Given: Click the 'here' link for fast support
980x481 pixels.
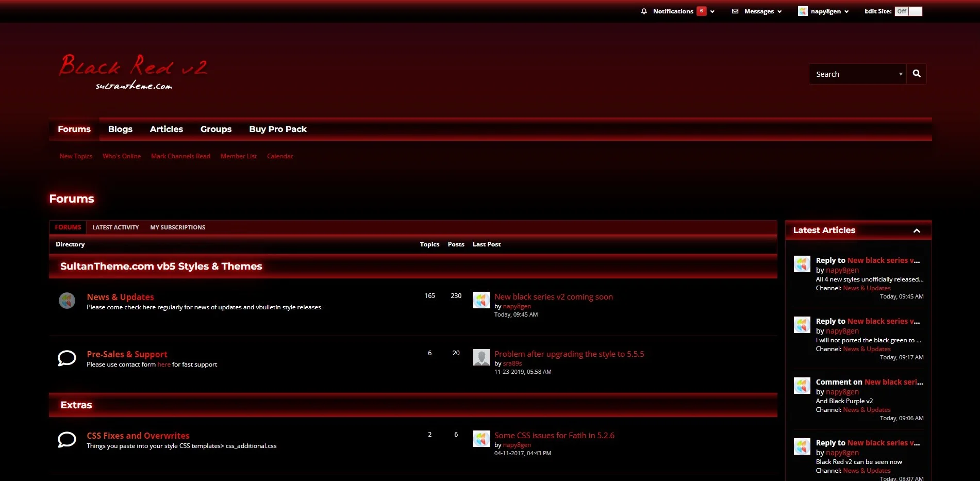Looking at the screenshot, I should coord(164,364).
